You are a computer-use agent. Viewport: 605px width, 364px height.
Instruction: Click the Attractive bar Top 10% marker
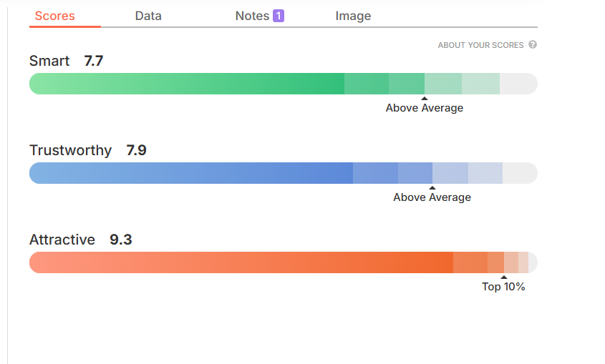point(504,277)
